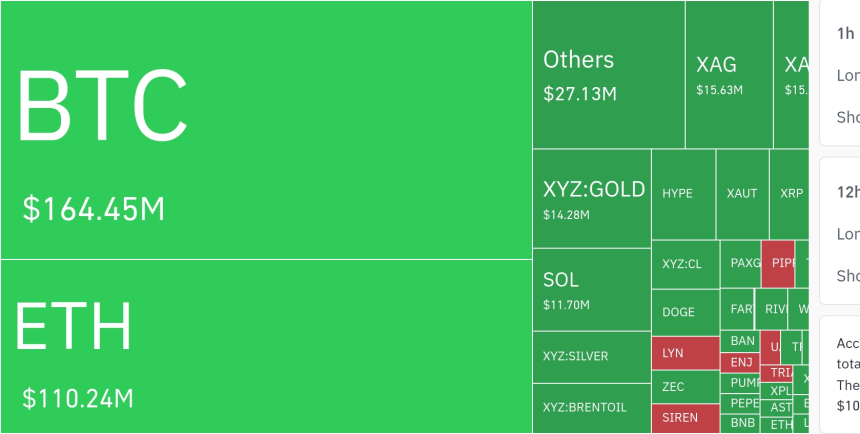Click the BNB tile
The height and width of the screenshot is (434, 860).
pos(741,423)
